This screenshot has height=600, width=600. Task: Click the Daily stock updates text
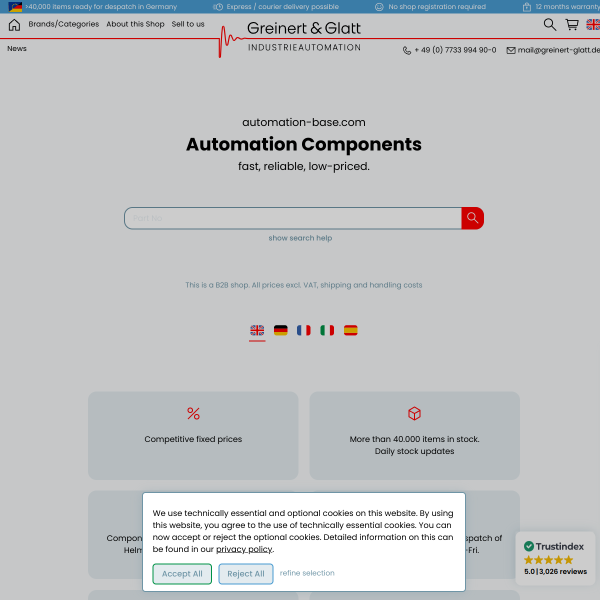(x=414, y=451)
